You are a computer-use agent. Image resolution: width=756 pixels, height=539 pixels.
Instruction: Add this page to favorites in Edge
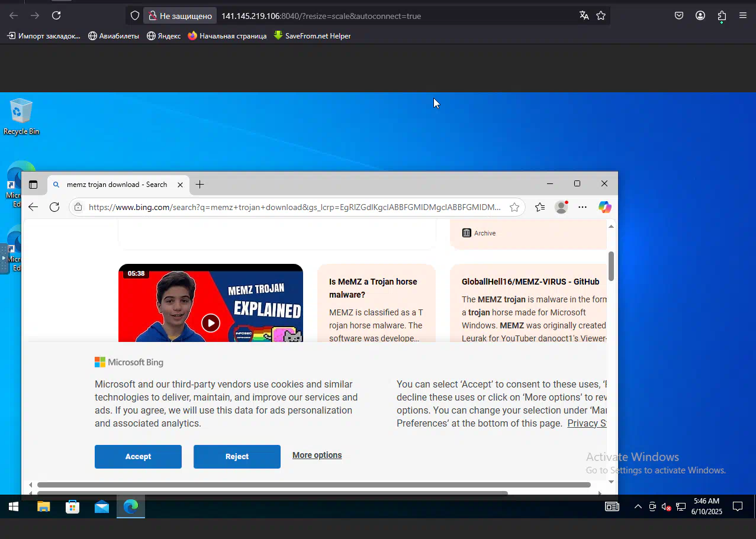click(514, 207)
